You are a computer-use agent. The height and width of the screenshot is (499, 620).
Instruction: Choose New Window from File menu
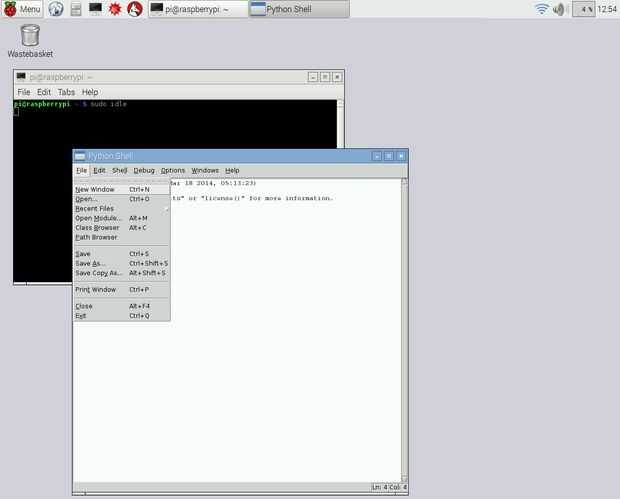click(x=122, y=189)
